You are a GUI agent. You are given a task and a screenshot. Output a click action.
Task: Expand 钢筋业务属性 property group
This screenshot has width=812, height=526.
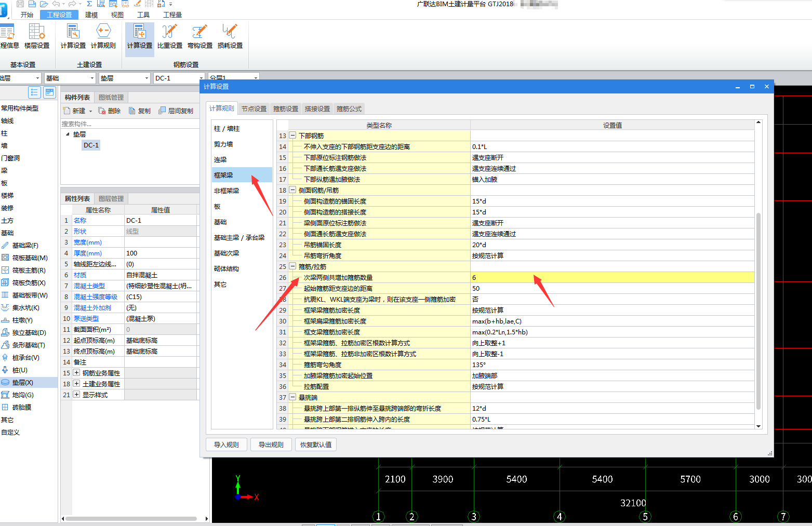click(76, 373)
